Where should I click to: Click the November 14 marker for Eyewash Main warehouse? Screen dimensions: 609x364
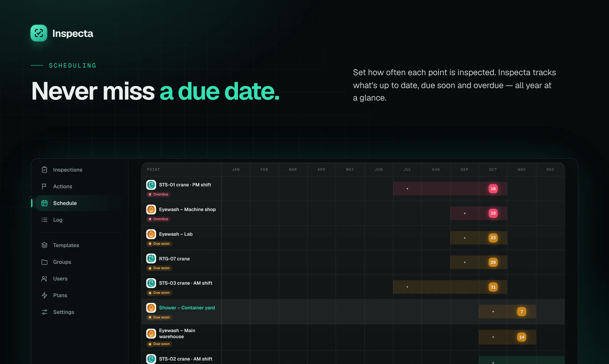click(521, 337)
